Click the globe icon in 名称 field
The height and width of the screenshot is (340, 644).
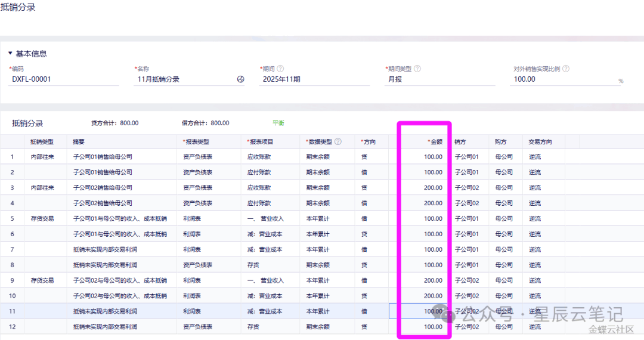tap(241, 79)
